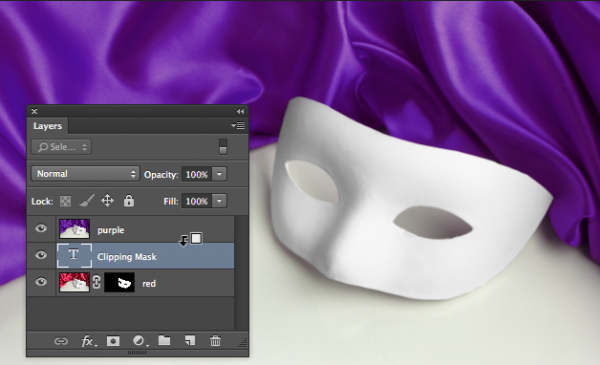Open the Fill slider dropdown arrow
Image resolution: width=600 pixels, height=365 pixels.
click(219, 201)
